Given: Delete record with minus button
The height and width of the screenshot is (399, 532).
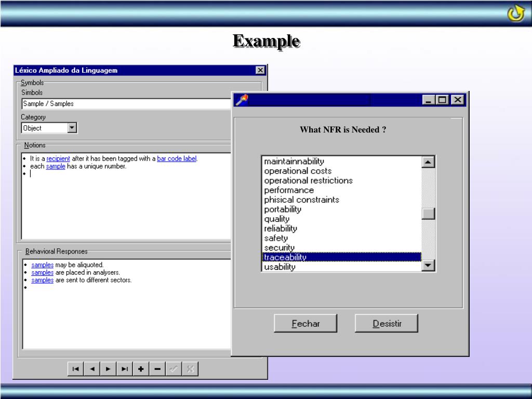Looking at the screenshot, I should pyautogui.click(x=157, y=369).
